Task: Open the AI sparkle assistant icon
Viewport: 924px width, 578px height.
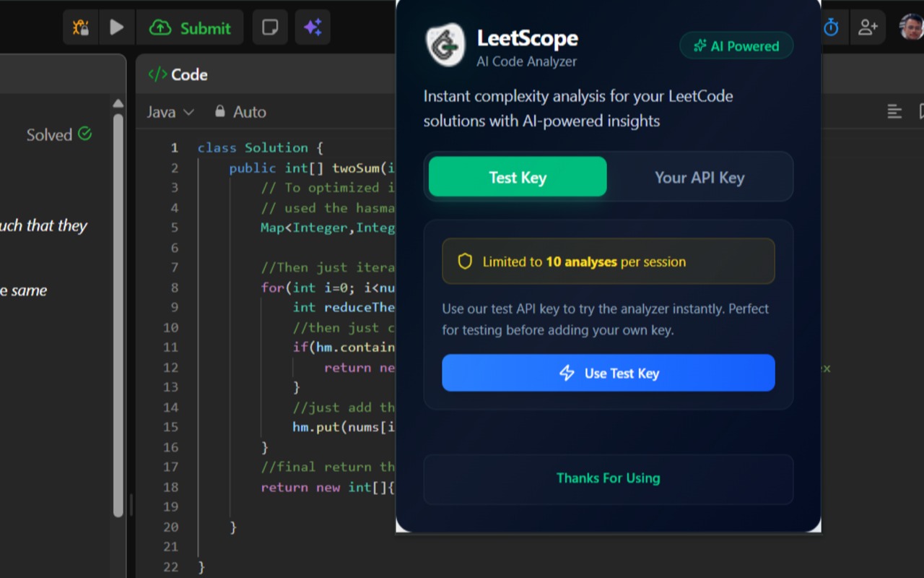Action: 313,27
